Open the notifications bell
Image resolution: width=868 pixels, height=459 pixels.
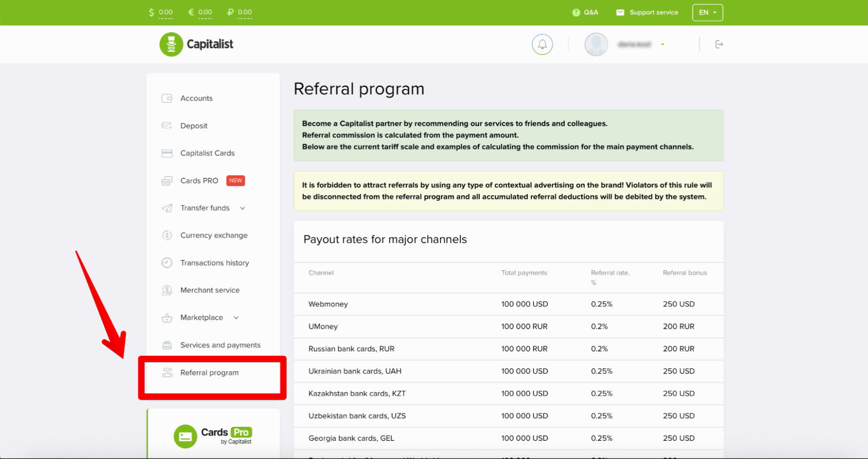(542, 44)
